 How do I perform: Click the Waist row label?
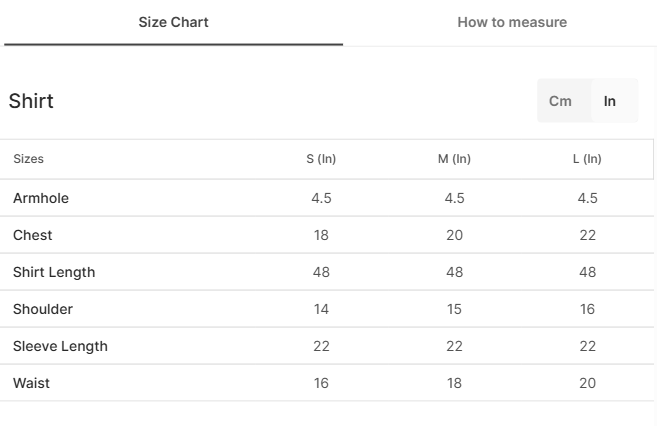tap(31, 383)
